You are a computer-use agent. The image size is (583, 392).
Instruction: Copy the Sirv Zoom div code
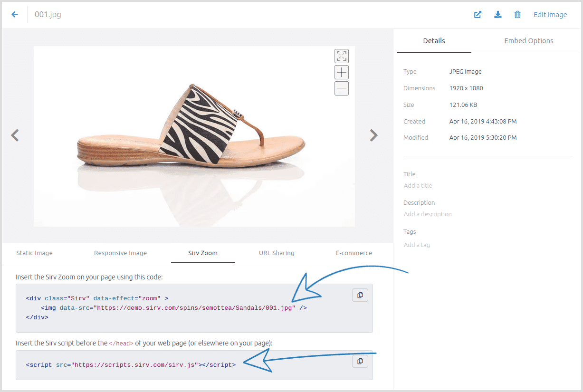(x=360, y=295)
